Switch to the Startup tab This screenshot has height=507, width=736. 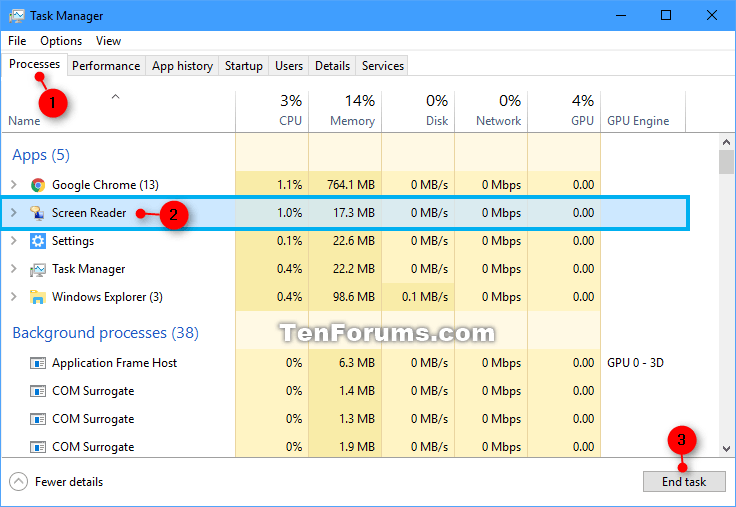pyautogui.click(x=244, y=66)
